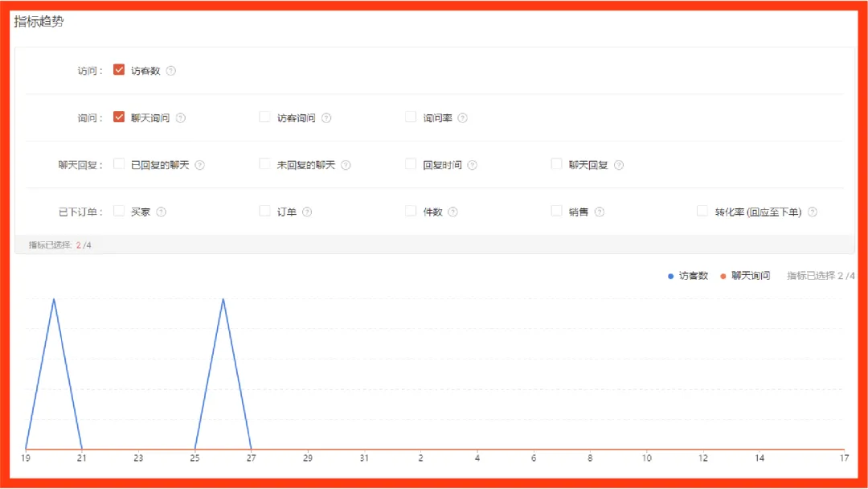Image resolution: width=868 pixels, height=489 pixels.
Task: Click the red 2 /4 selected count below the metrics
Action: [84, 245]
